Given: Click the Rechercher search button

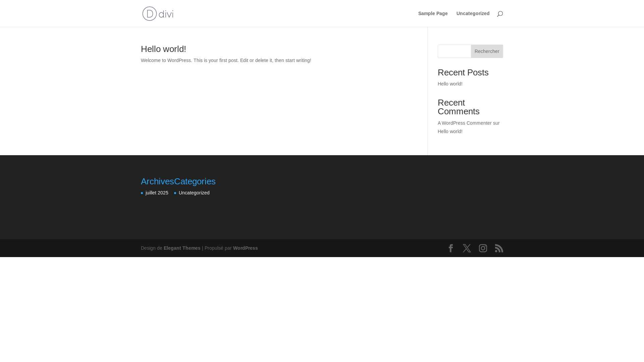Looking at the screenshot, I should 487,51.
